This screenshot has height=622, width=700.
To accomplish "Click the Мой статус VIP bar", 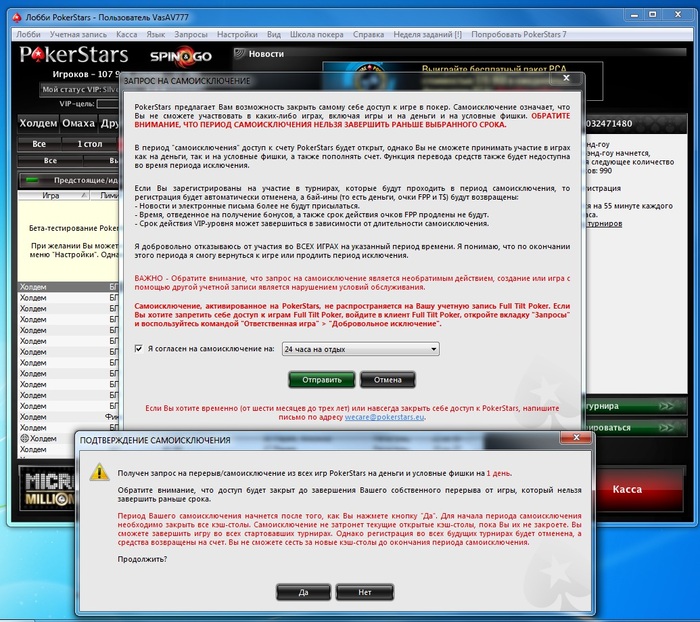I will click(x=79, y=89).
